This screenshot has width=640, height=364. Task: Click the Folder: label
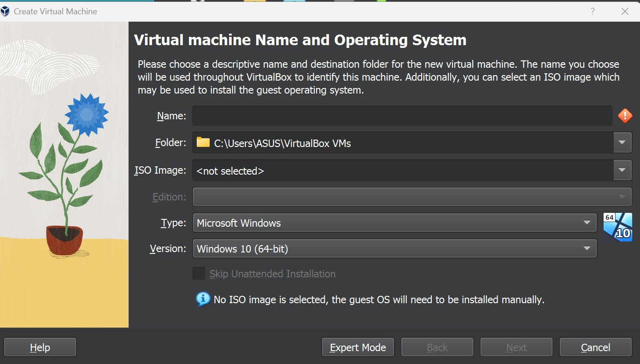click(171, 143)
